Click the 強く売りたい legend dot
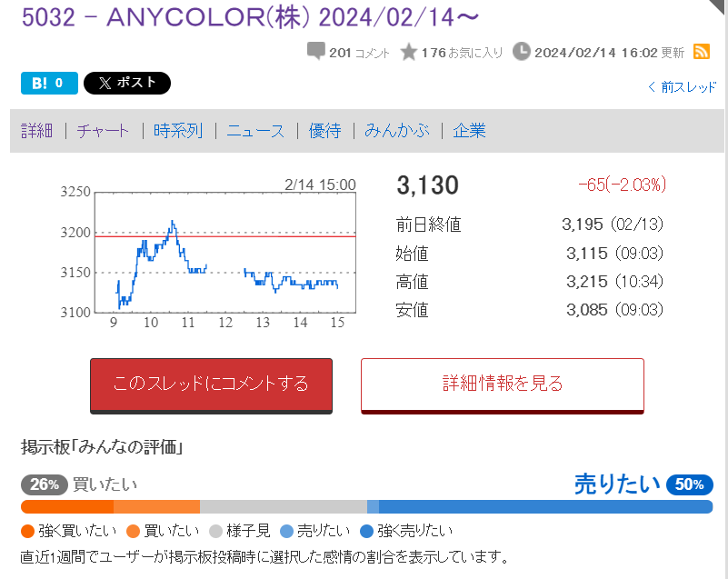 pos(367,531)
